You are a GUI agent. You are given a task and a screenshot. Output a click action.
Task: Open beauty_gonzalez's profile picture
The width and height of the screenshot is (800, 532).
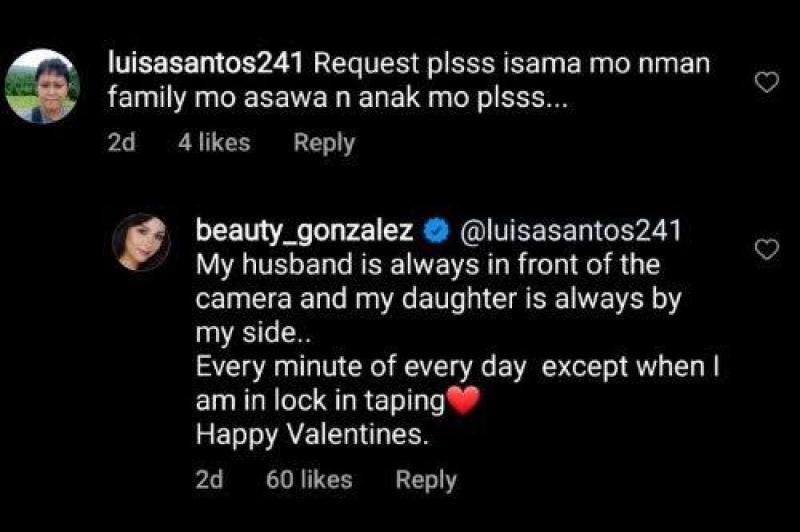140,242
